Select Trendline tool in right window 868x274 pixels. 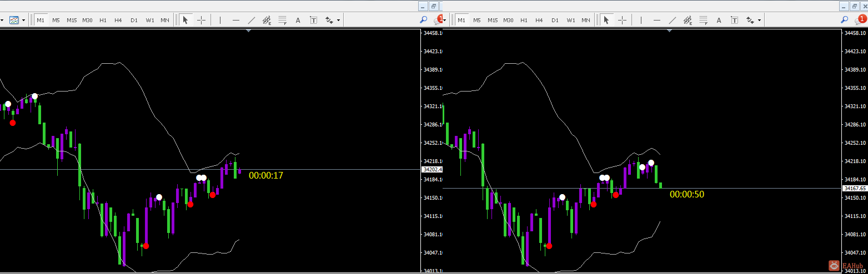point(673,20)
